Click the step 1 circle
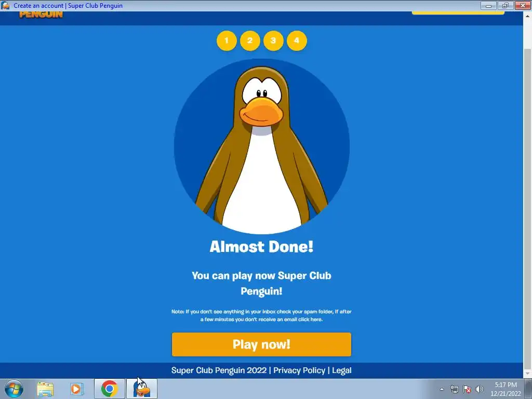 (x=227, y=41)
